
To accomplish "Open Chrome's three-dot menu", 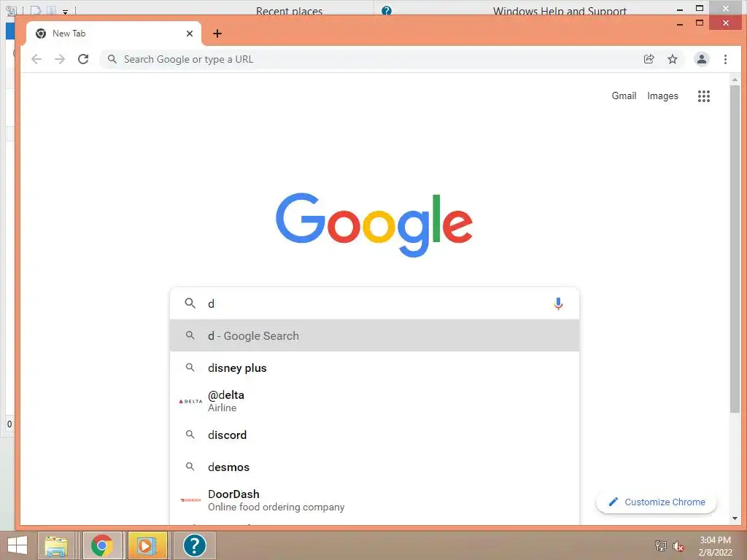I will pos(725,59).
